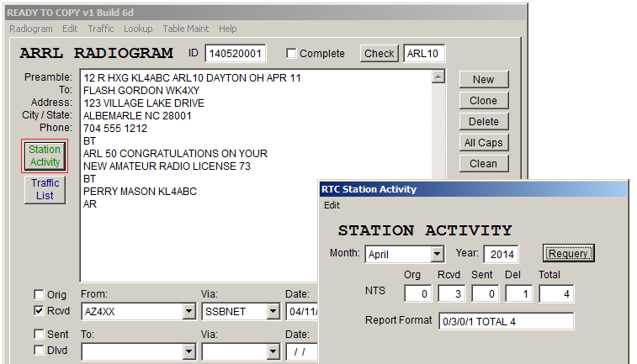Image resolution: width=637 pixels, height=364 pixels.
Task: Click the READY TO COPY title bar
Action: click(266, 13)
